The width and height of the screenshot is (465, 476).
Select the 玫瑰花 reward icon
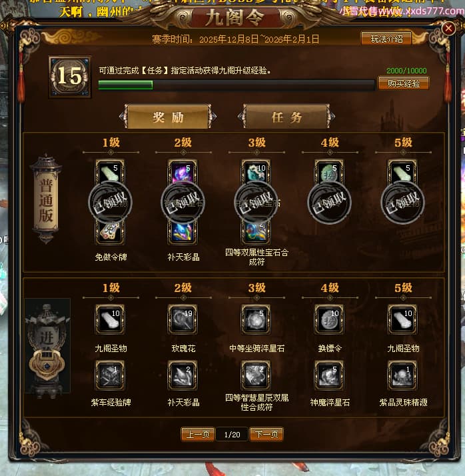tap(183, 319)
